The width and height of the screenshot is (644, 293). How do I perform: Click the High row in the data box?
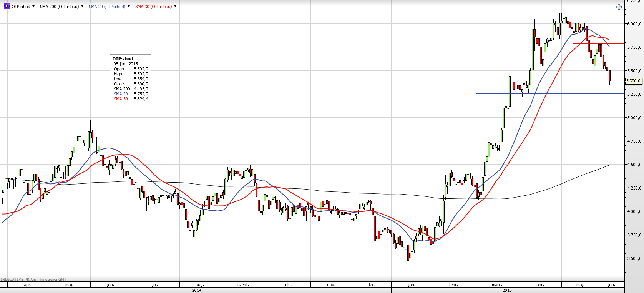tap(131, 74)
